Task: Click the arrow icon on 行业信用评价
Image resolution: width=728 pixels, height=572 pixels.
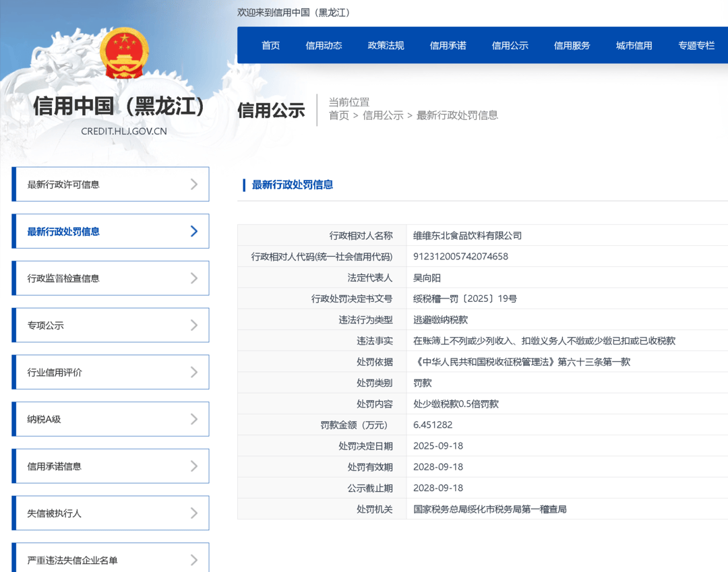Action: [194, 372]
